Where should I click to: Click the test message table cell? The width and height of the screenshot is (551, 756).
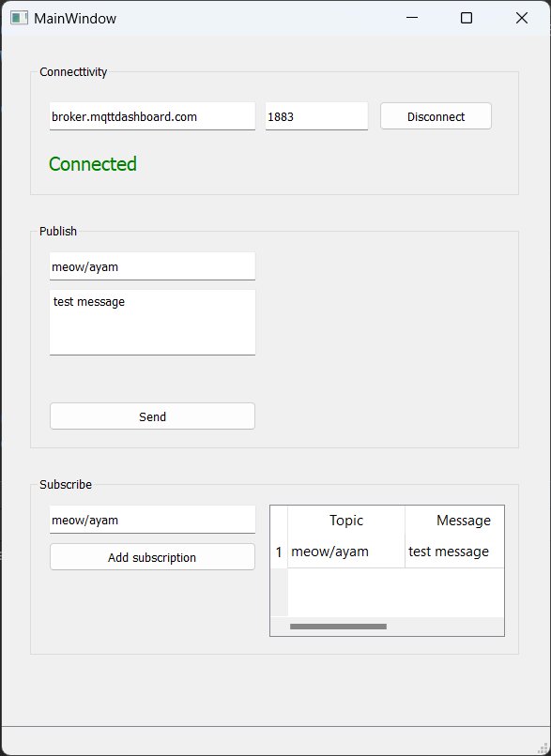454,552
